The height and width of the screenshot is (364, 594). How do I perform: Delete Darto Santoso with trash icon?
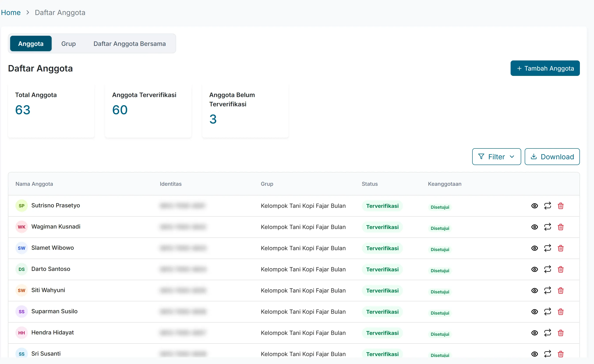pos(560,270)
